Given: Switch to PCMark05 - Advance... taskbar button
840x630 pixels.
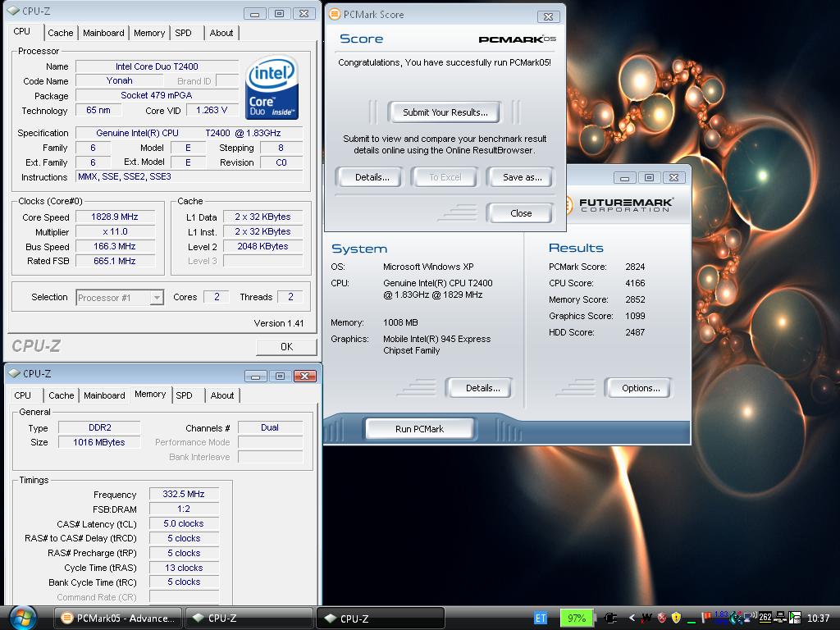Looking at the screenshot, I should click(118, 619).
